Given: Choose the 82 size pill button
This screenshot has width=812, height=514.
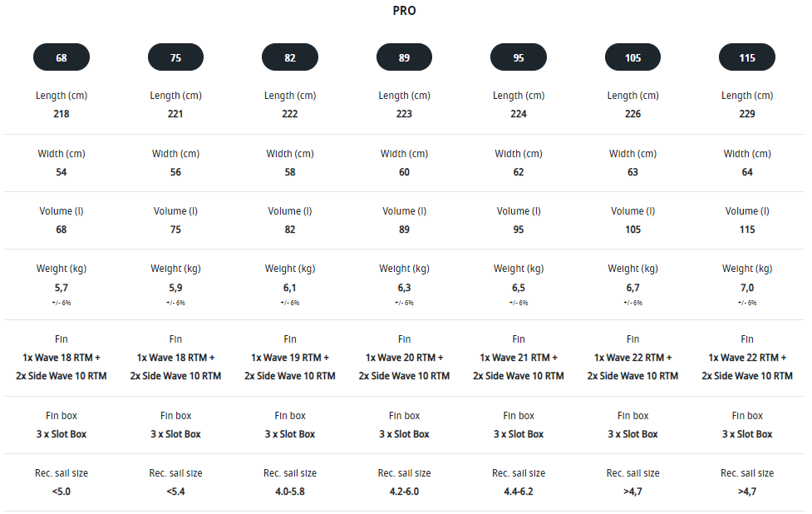Looking at the screenshot, I should (290, 57).
